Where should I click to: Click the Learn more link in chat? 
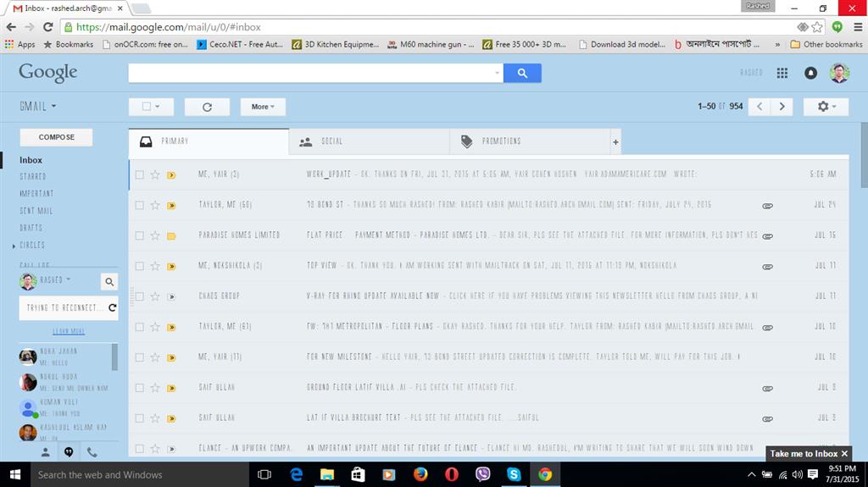(x=69, y=331)
